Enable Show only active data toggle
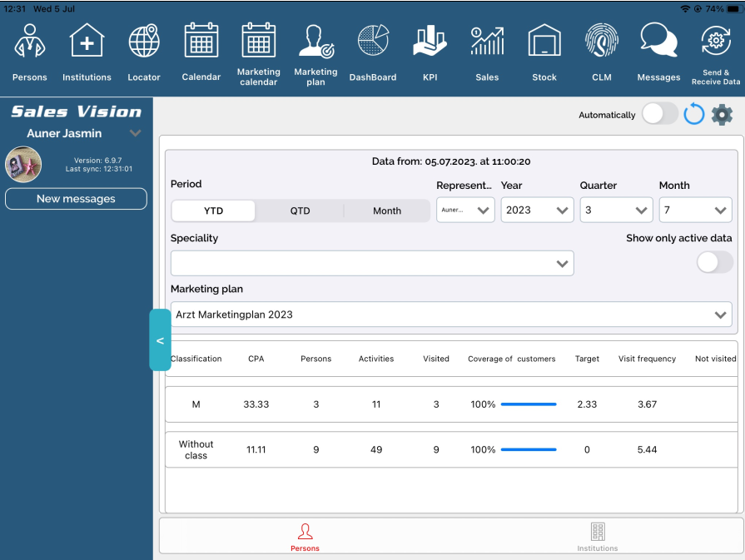 (714, 262)
